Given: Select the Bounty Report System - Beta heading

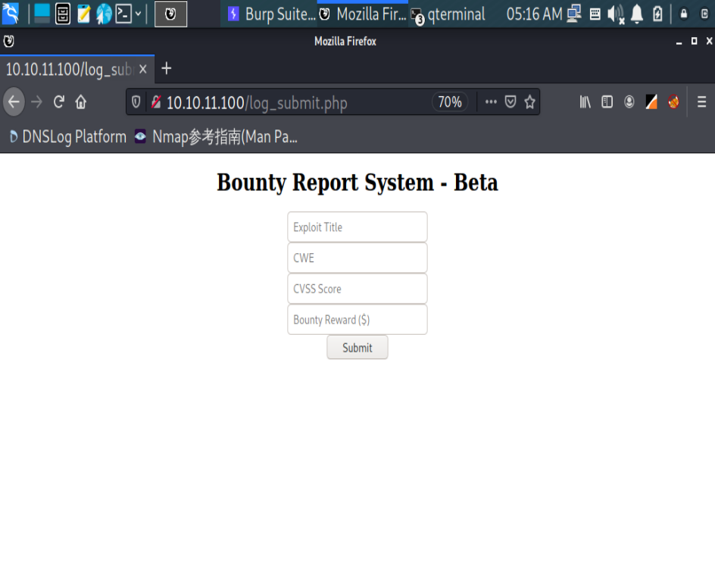Looking at the screenshot, I should click(x=357, y=183).
